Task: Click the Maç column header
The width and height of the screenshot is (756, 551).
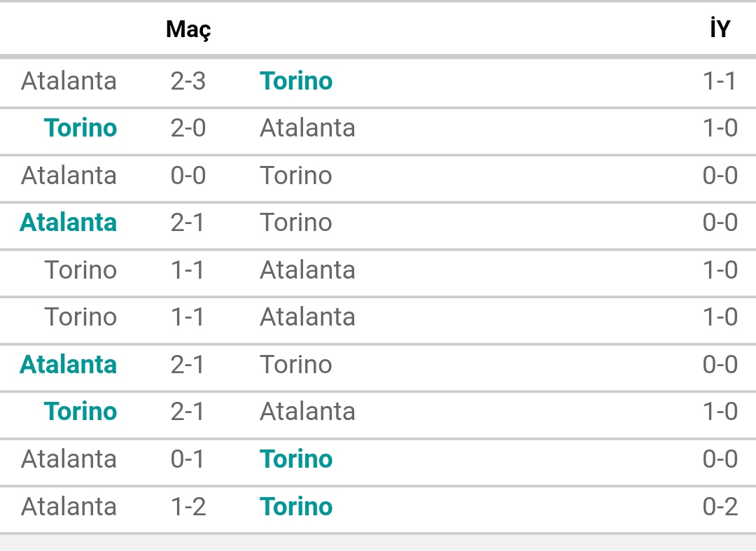Action: pyautogui.click(x=188, y=30)
